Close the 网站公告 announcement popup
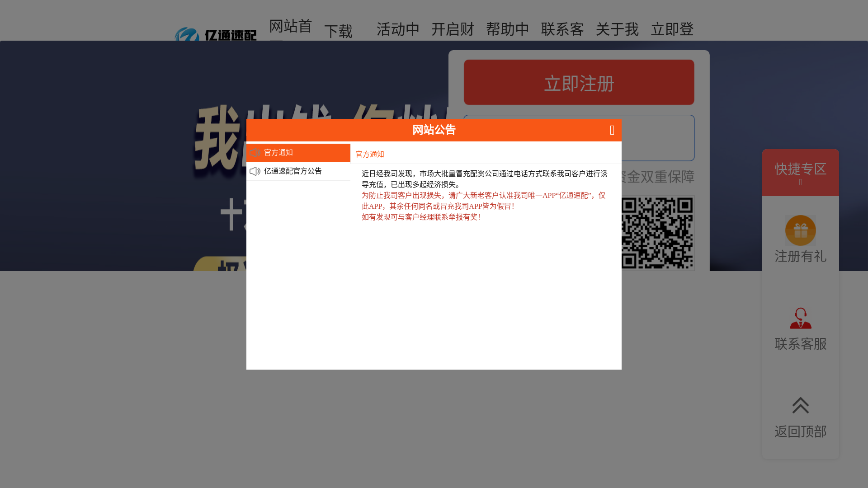 (x=612, y=130)
